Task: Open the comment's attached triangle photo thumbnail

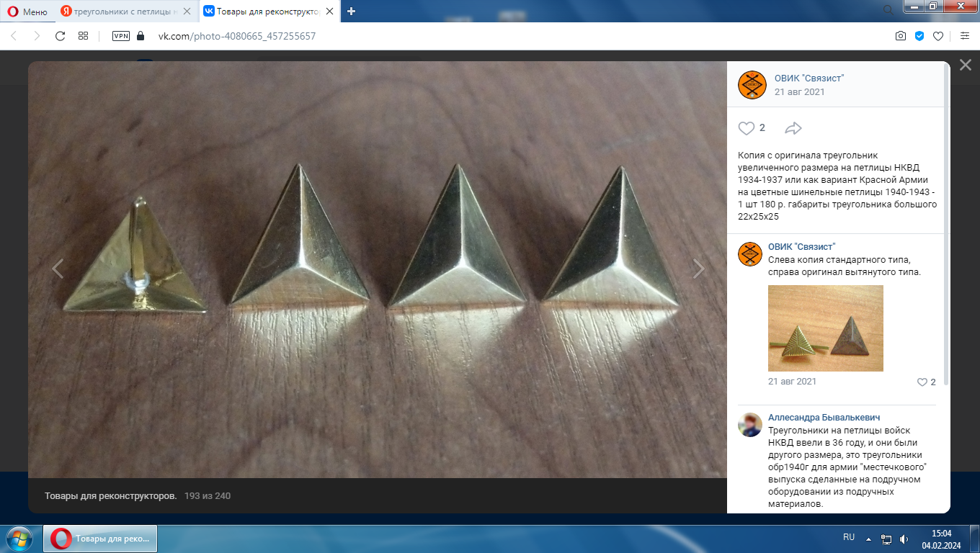Action: coord(825,328)
